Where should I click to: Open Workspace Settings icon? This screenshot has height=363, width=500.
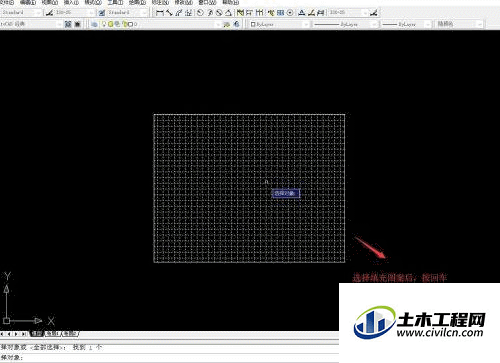pyautogui.click(x=68, y=24)
